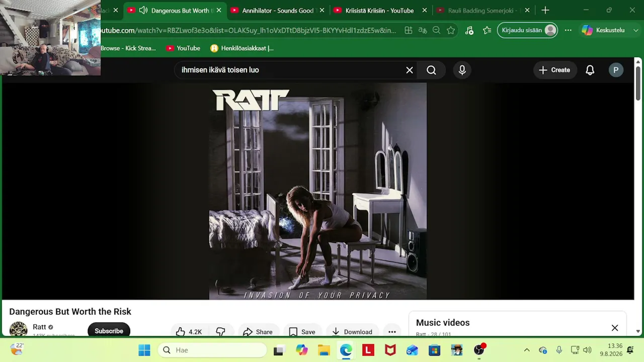Mute the Dangerous But Worth tab audio icon
This screenshot has width=644, height=362.
143,10
